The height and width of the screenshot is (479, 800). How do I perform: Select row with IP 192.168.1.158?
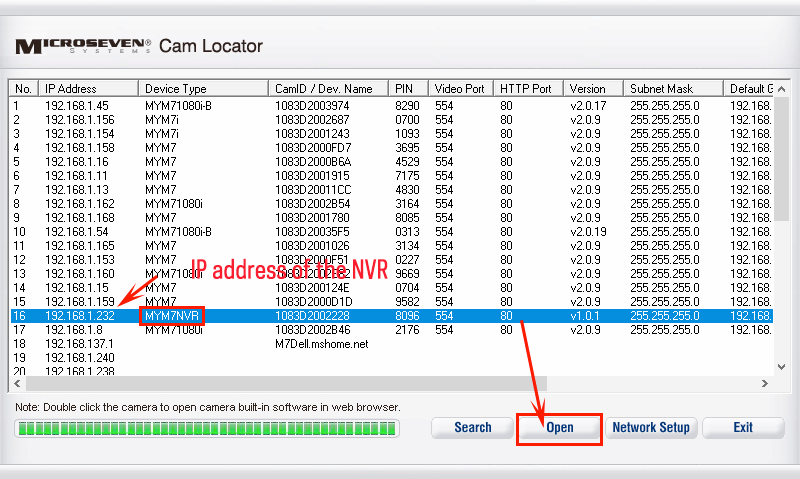point(391,148)
